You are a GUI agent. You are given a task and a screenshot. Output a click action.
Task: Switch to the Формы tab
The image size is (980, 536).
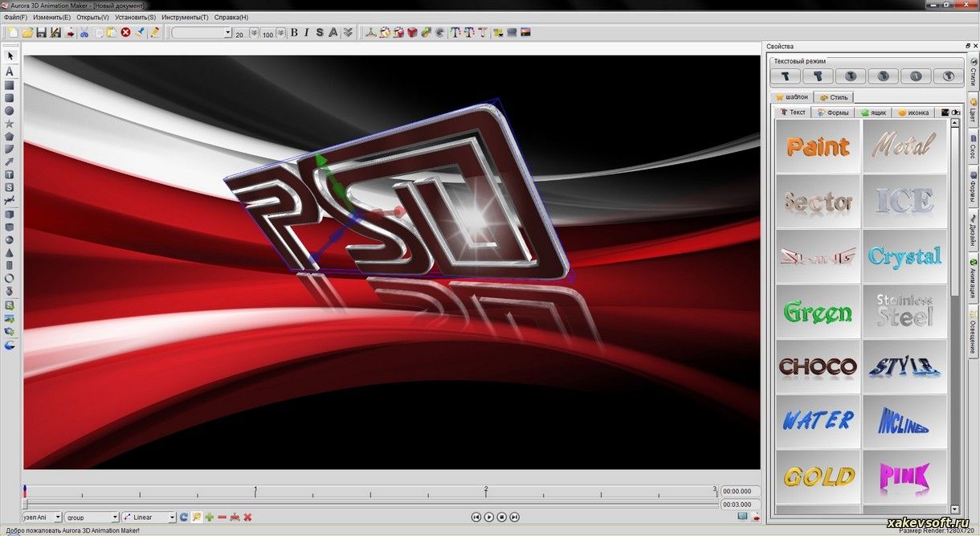click(x=832, y=113)
